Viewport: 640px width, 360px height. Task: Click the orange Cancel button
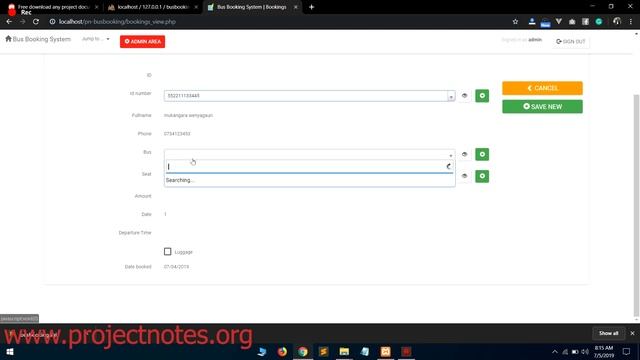pos(542,88)
